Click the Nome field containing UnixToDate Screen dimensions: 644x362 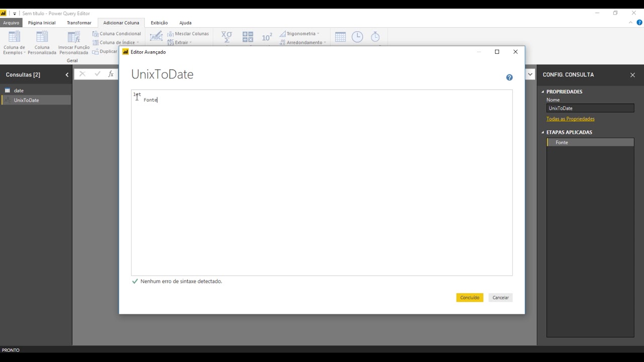pos(590,108)
